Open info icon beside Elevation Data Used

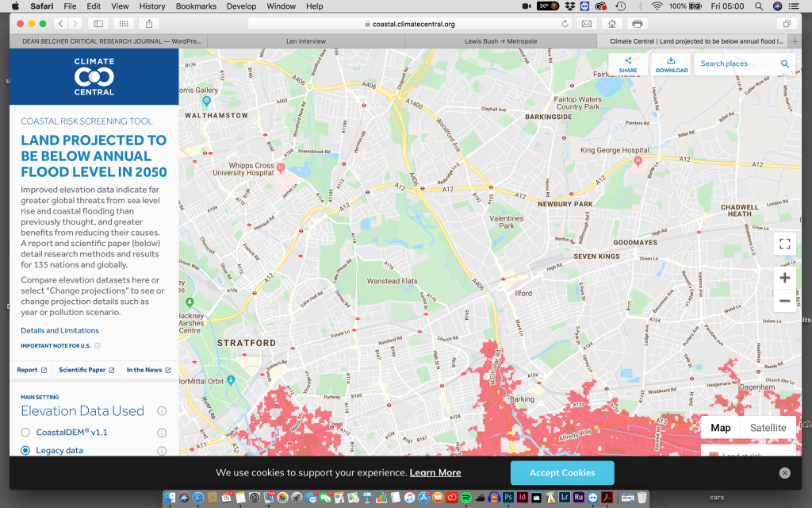click(x=162, y=411)
